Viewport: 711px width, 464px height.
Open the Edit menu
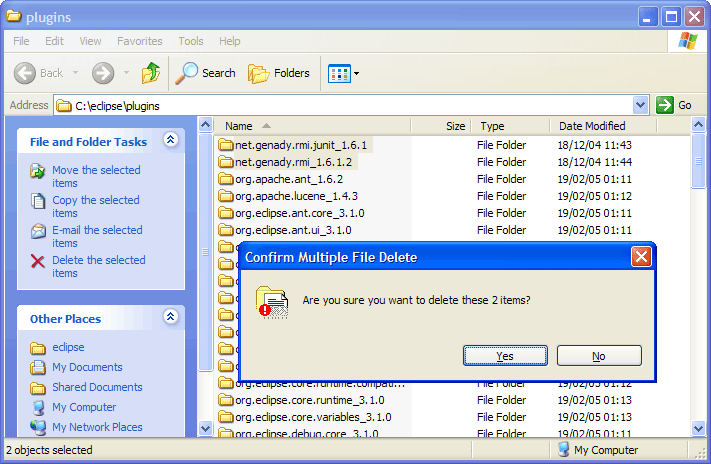(x=54, y=41)
